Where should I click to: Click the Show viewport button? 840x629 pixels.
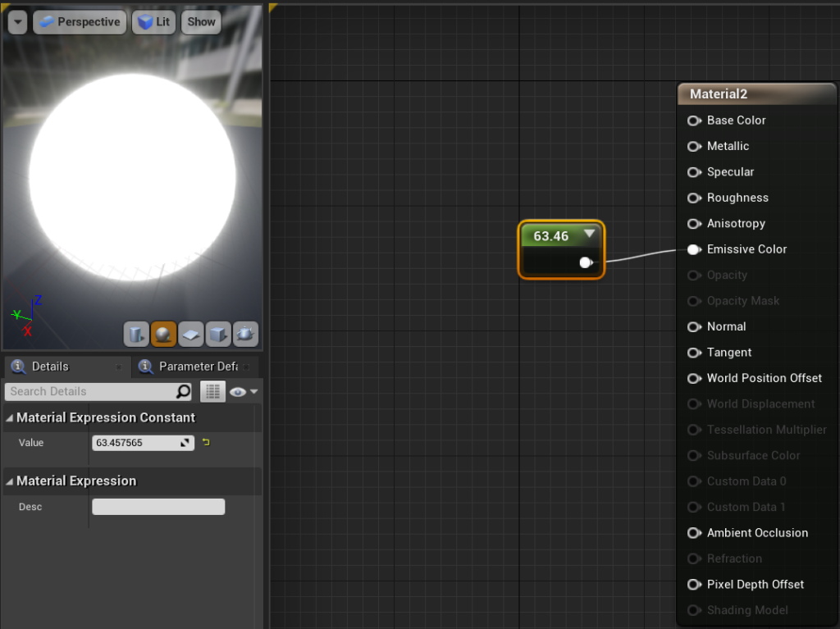(x=201, y=22)
